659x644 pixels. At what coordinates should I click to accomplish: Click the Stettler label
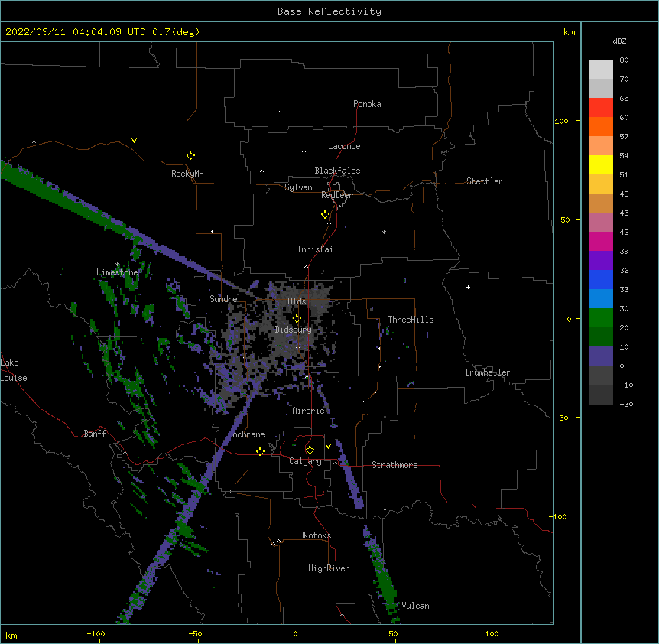[484, 181]
